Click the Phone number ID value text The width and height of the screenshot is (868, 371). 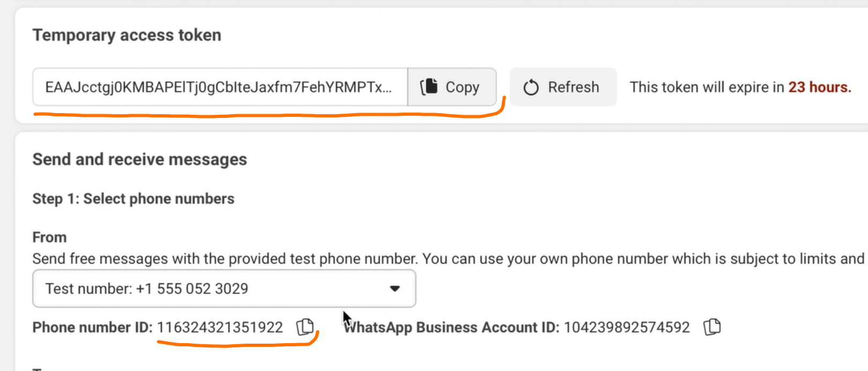[221, 327]
